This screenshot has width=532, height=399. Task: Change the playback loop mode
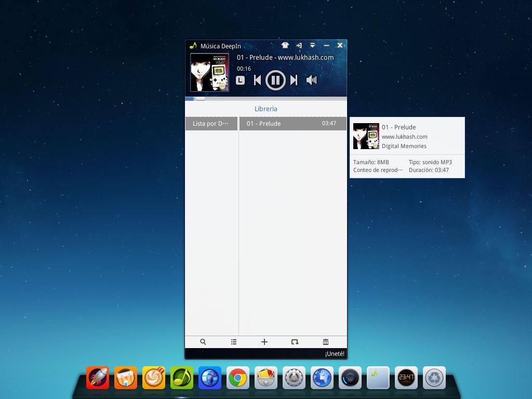coord(295,342)
